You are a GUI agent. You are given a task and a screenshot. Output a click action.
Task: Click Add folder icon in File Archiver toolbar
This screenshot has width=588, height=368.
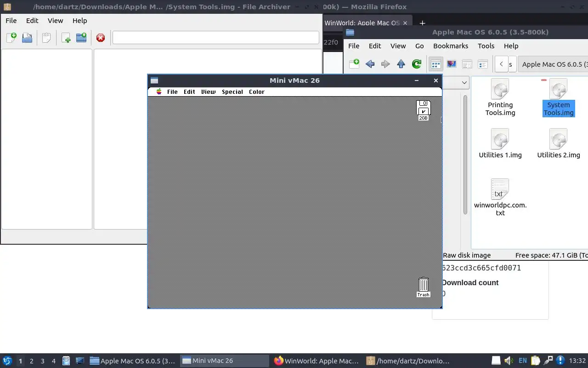[x=81, y=38]
